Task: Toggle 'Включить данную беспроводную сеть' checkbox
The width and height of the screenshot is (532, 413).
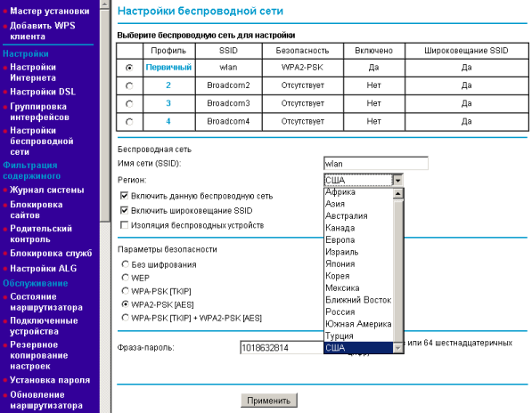Action: tap(125, 196)
